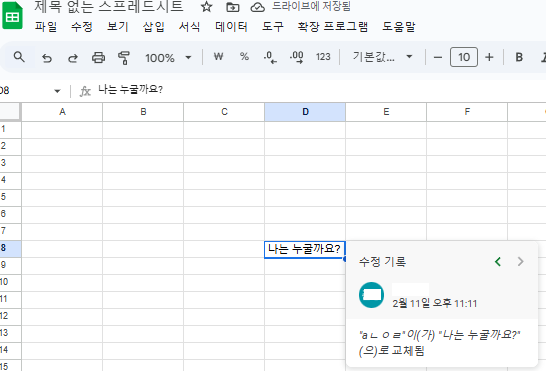Screen dimensions: 549x371
Task: Open the name box dropdown arrow
Action: point(57,91)
